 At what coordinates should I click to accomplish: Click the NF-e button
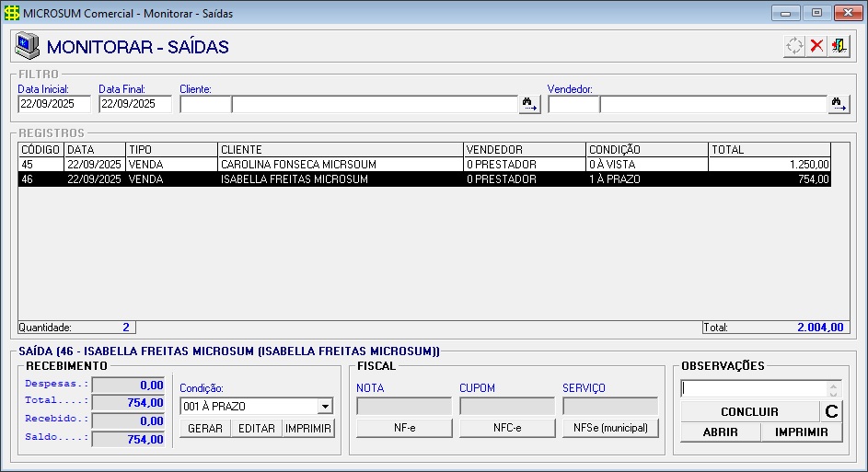pyautogui.click(x=404, y=428)
